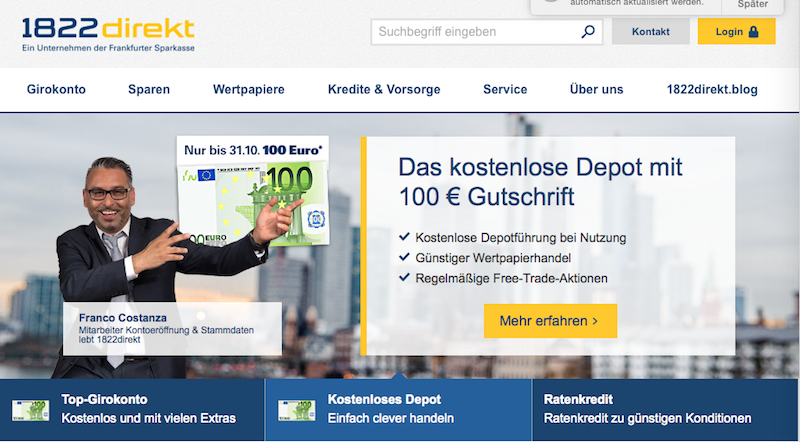The image size is (800, 442).
Task: Click the text Günstiger Wertpapierhandel
Action: coord(493,258)
